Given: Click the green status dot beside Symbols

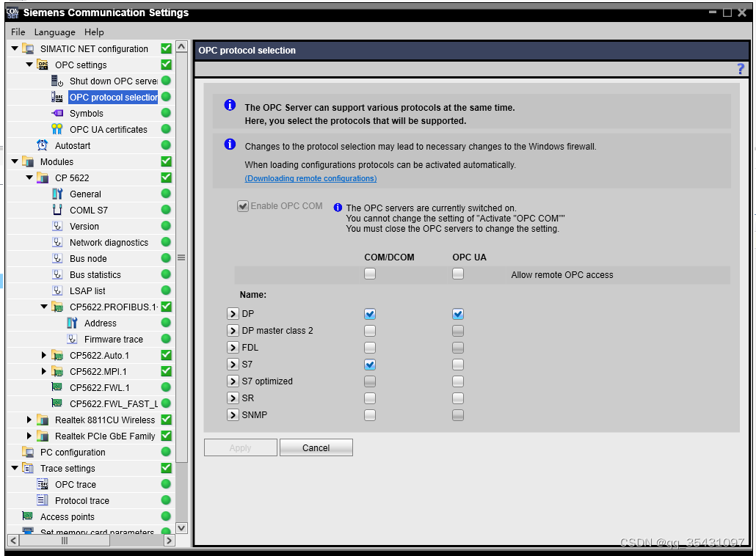Looking at the screenshot, I should coord(166,113).
